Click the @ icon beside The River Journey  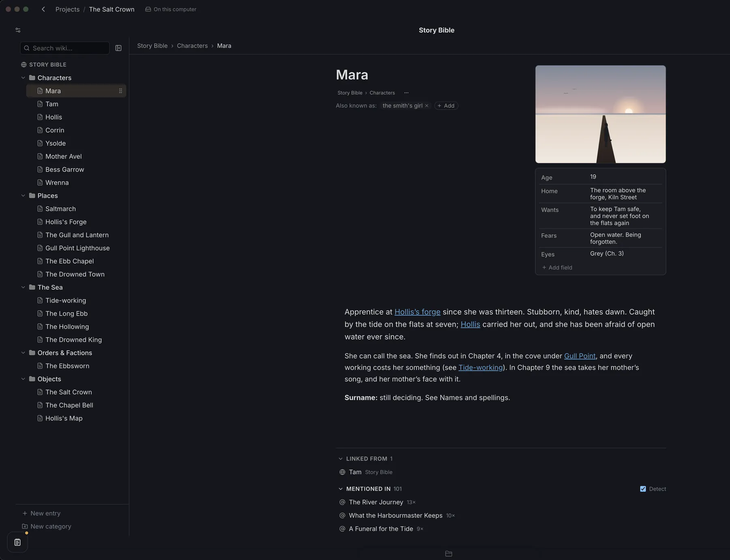342,502
